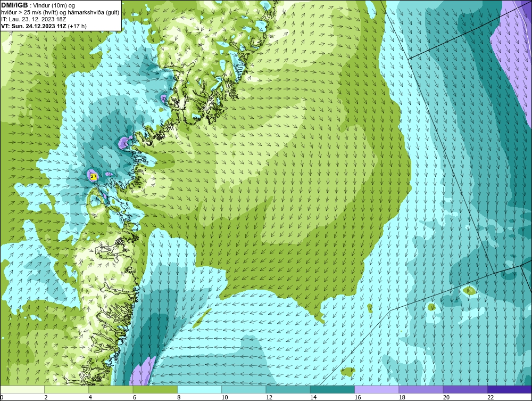Click the legend scale label '8'
532x401 pixels.
coord(179,398)
